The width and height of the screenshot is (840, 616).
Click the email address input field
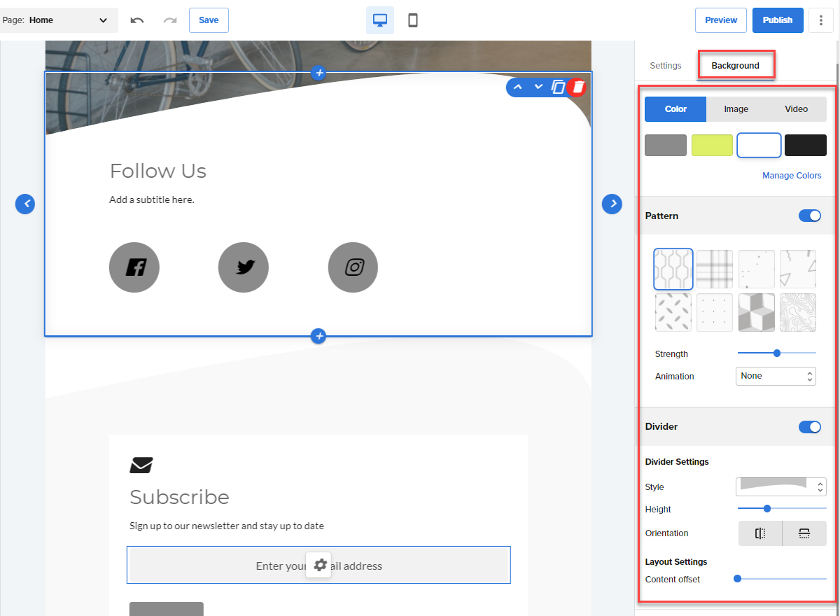[318, 565]
